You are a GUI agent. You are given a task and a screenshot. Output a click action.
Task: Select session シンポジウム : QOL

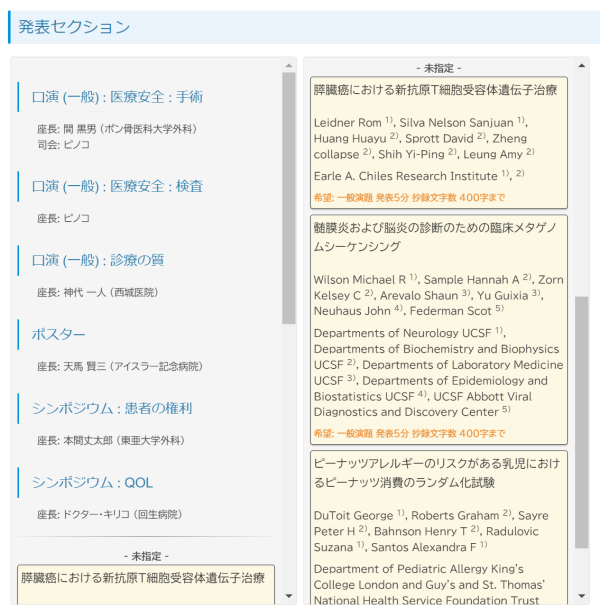point(92,482)
